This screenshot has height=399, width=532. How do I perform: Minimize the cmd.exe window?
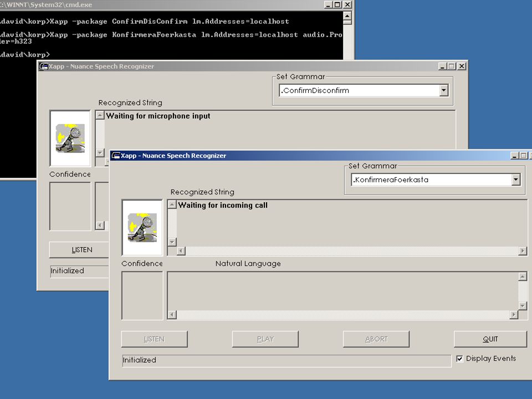pos(329,4)
